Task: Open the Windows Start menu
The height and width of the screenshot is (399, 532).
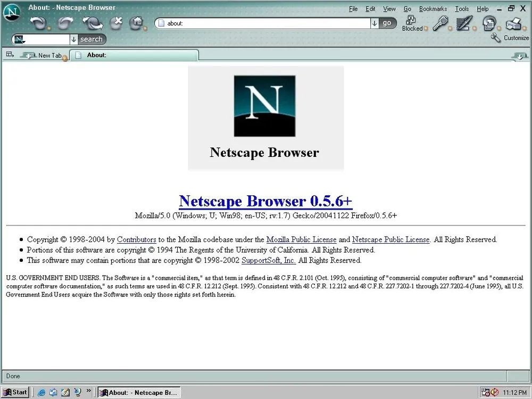Action: click(15, 393)
